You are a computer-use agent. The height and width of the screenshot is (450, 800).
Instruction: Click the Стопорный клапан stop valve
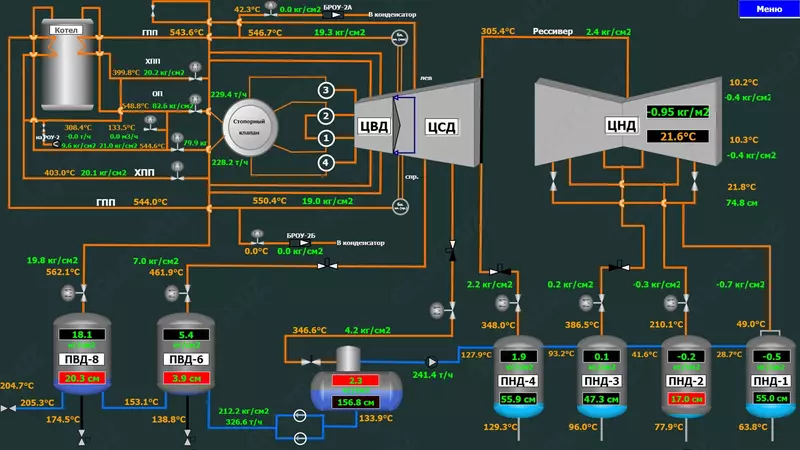[250, 127]
